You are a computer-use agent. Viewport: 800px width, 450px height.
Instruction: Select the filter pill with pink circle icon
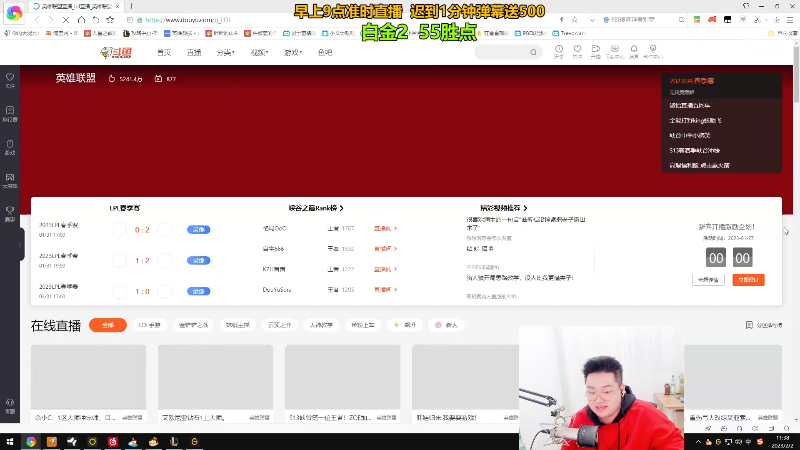(446, 325)
